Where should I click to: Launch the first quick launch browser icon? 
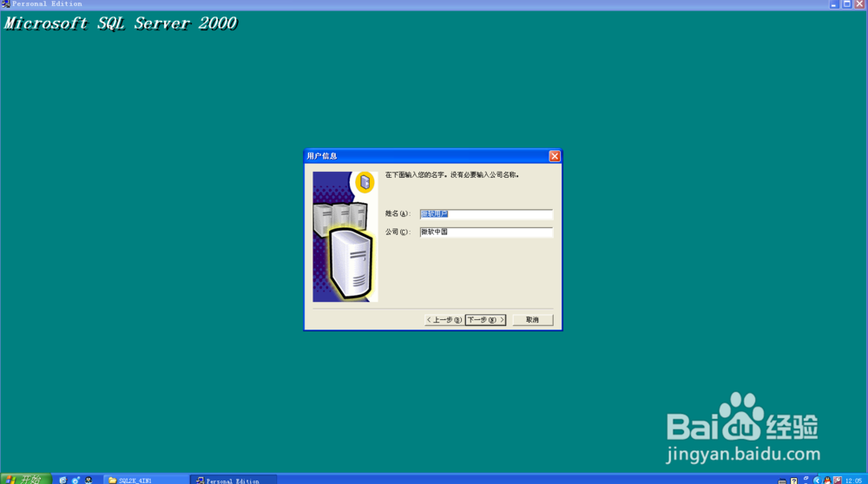click(x=62, y=481)
